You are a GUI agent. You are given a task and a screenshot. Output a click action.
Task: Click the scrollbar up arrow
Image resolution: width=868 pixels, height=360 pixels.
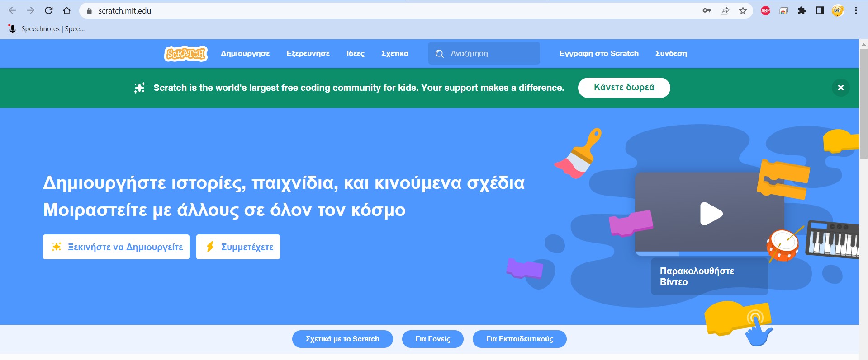pyautogui.click(x=863, y=44)
